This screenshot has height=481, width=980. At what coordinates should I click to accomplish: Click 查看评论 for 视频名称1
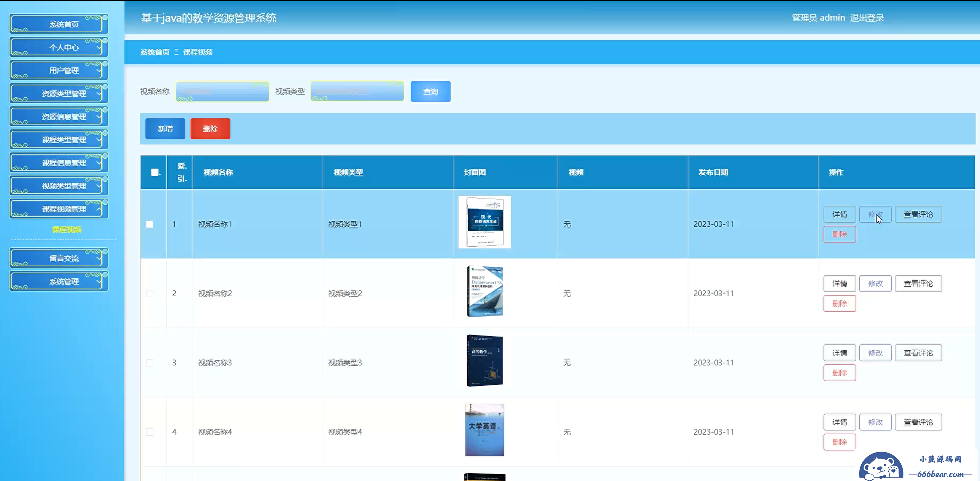coord(918,214)
